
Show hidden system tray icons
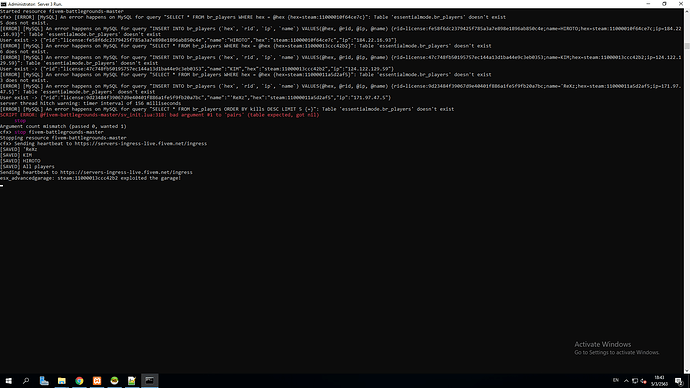[x=626, y=381]
